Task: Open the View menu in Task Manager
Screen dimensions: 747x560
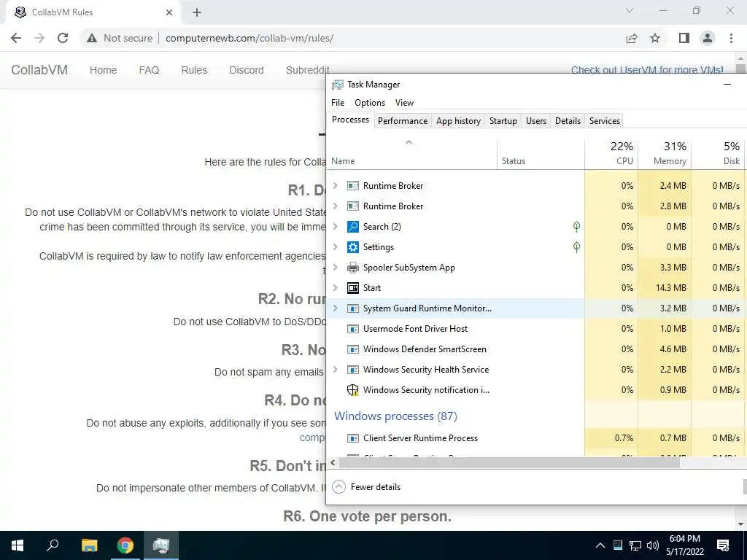Action: [404, 103]
